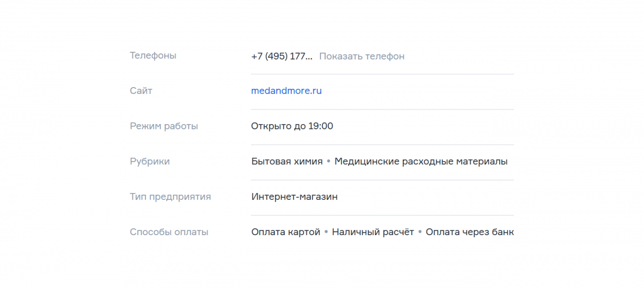Open the medandmore.ru website link
The image size is (644, 289).
click(x=286, y=91)
